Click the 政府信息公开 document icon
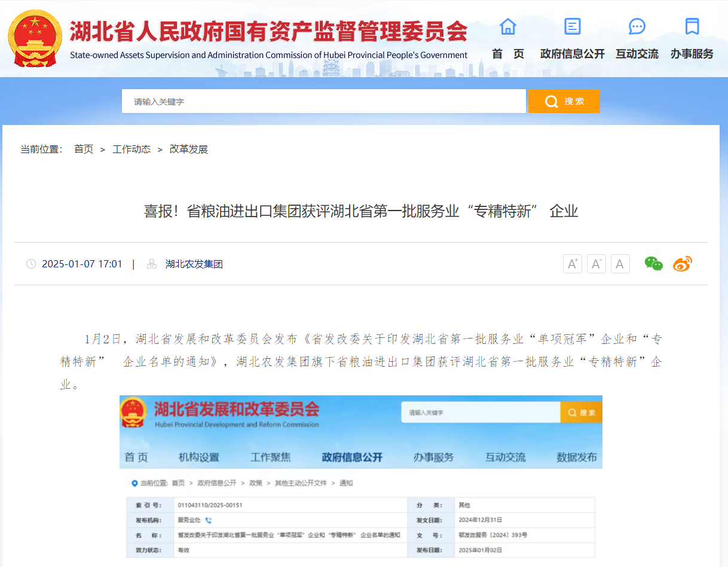This screenshot has height=567, width=728. tap(572, 26)
